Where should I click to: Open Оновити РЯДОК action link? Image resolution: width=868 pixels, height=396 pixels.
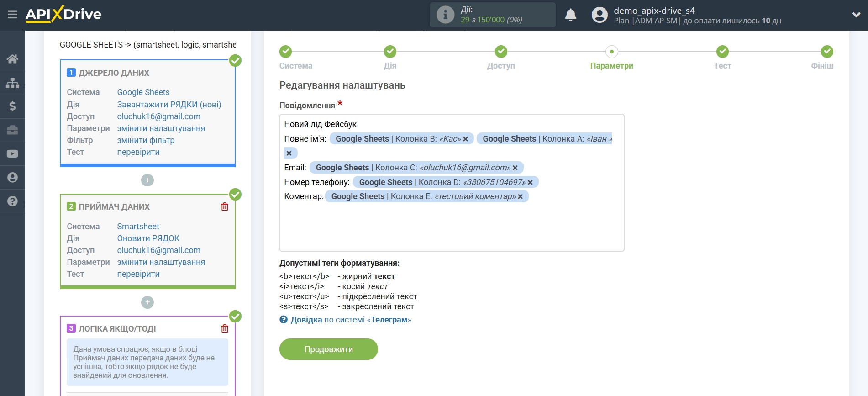[x=148, y=238]
